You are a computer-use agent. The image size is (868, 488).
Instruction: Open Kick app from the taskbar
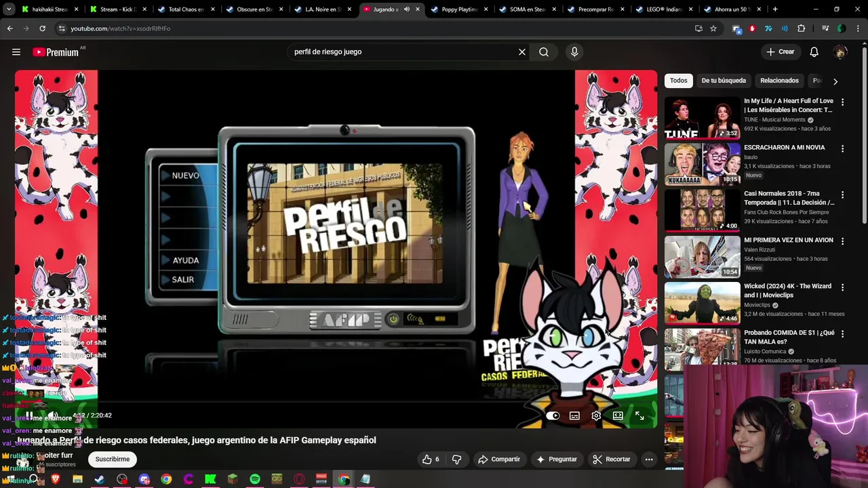(210, 479)
